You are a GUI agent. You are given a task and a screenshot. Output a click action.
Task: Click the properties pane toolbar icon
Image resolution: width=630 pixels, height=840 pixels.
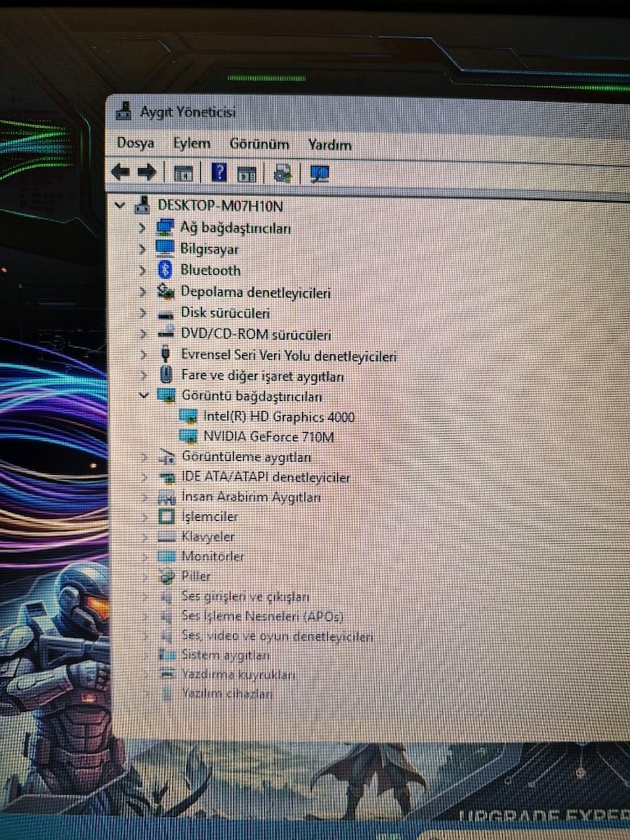(x=247, y=174)
